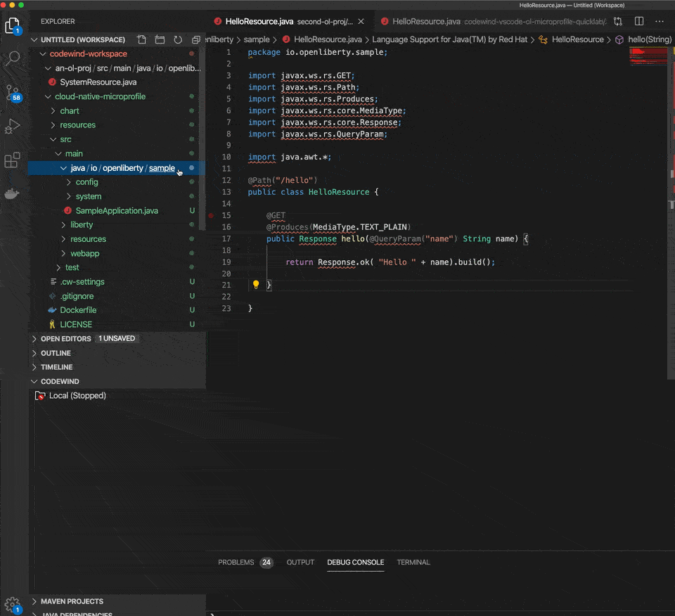This screenshot has height=616, width=675.
Task: Click line number 13 in gutter
Action: pyautogui.click(x=226, y=192)
